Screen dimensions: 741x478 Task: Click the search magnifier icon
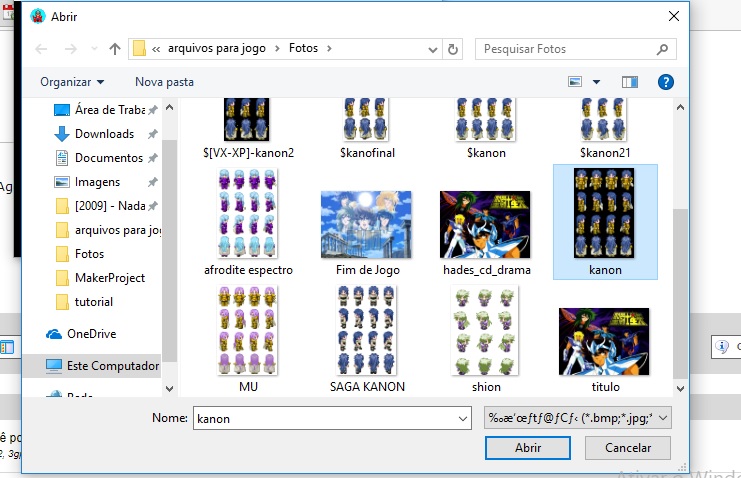click(662, 49)
